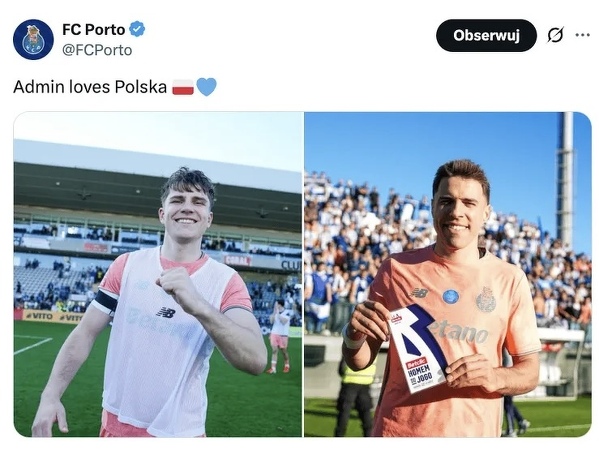Click the New Balance logo on white bib
This screenshot has height=451, width=599.
coord(166,312)
